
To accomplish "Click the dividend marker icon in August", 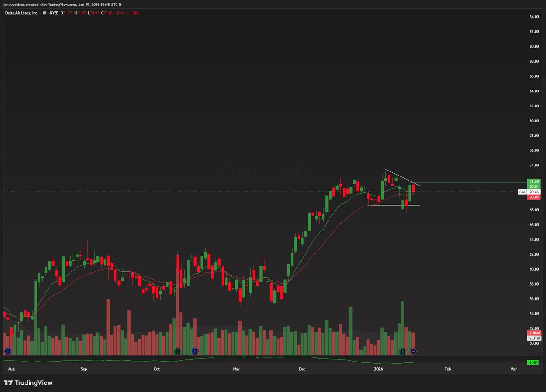I will (8, 351).
